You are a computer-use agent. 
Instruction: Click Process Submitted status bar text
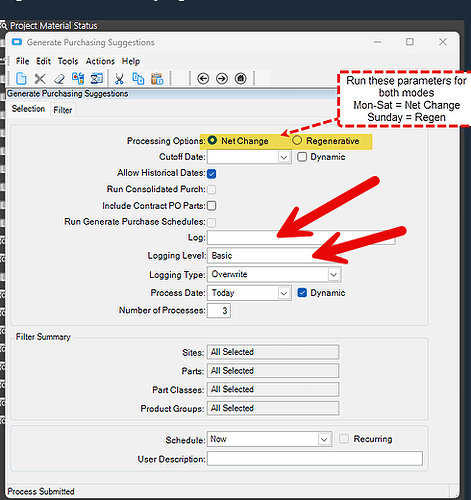(41, 491)
